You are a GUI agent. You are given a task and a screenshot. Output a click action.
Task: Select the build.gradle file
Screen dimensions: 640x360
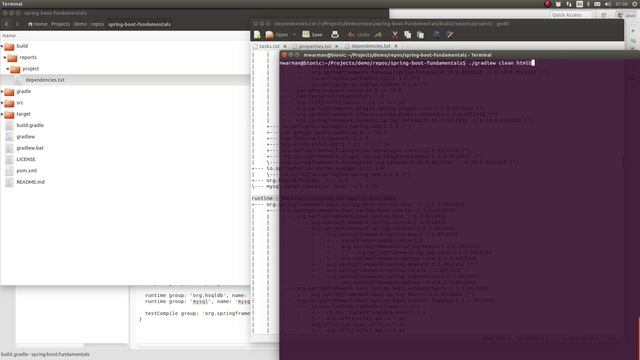(30, 125)
